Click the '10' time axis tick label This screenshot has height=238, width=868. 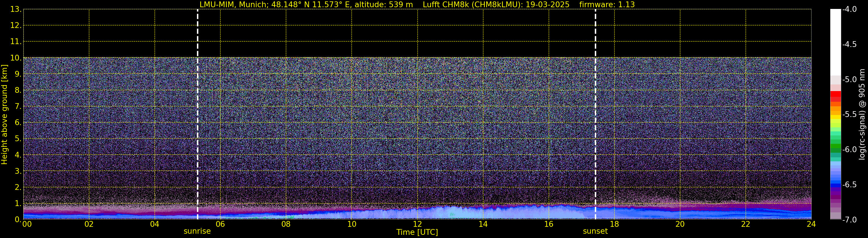point(352,224)
